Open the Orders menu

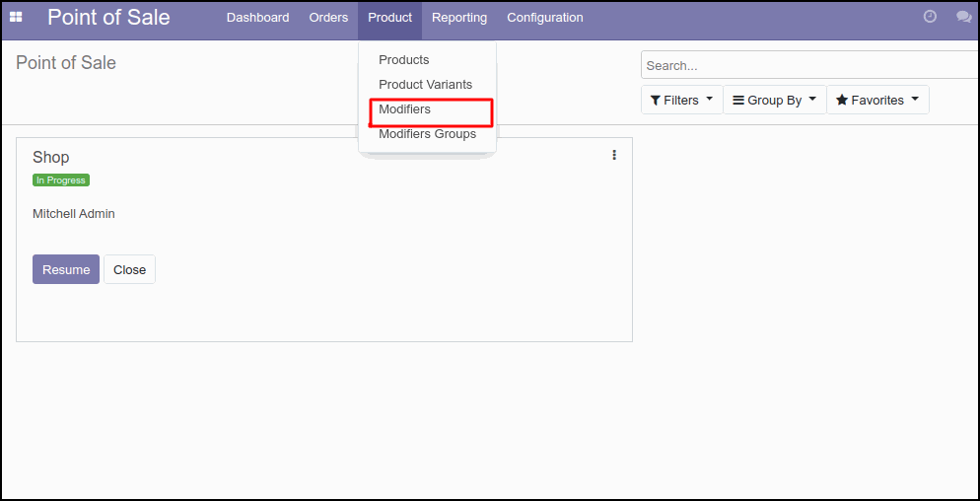(x=328, y=18)
